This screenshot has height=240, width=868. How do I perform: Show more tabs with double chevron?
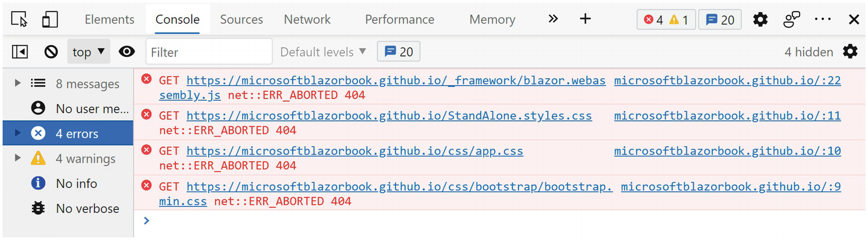(x=553, y=19)
